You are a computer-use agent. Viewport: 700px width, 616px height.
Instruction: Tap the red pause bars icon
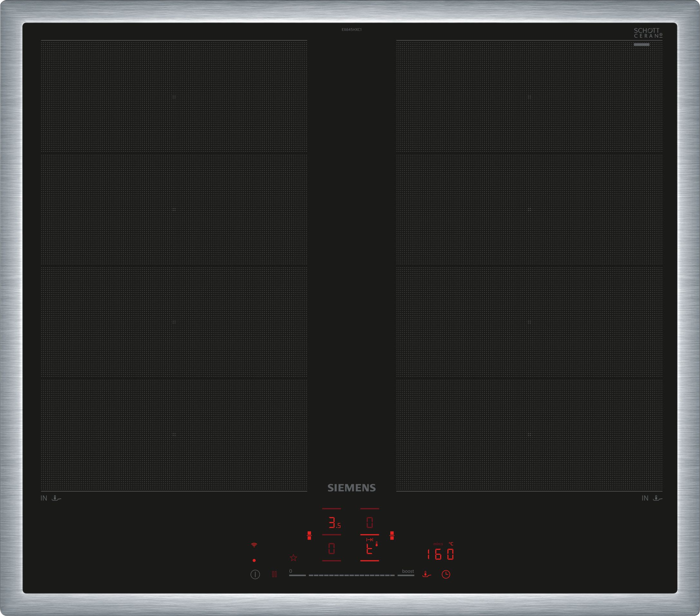(274, 574)
